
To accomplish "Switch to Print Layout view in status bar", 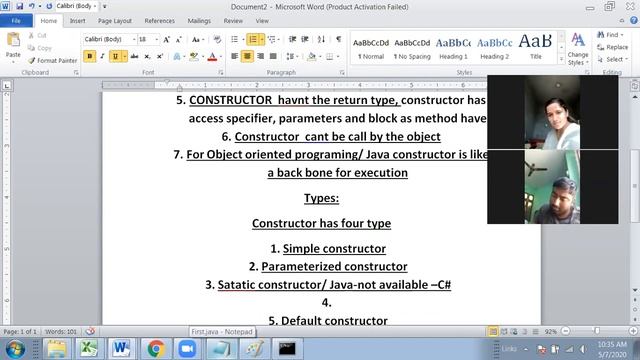I will 493,331.
